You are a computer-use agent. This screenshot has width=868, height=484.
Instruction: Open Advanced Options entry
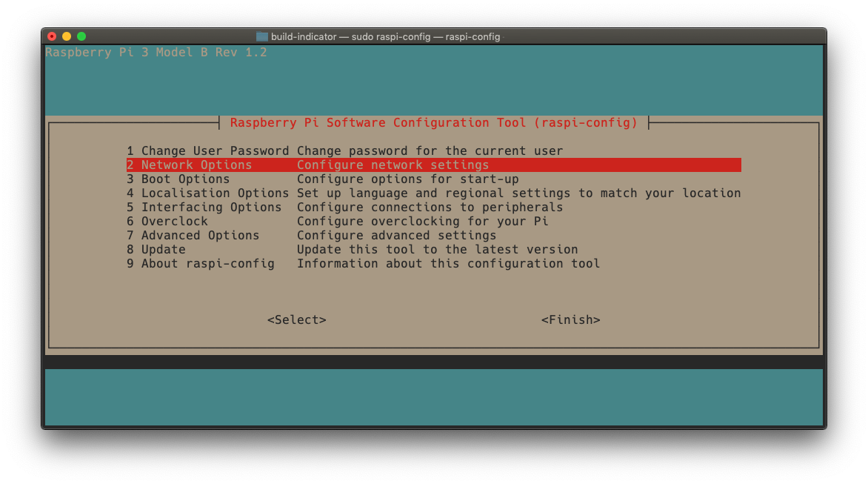click(x=434, y=236)
